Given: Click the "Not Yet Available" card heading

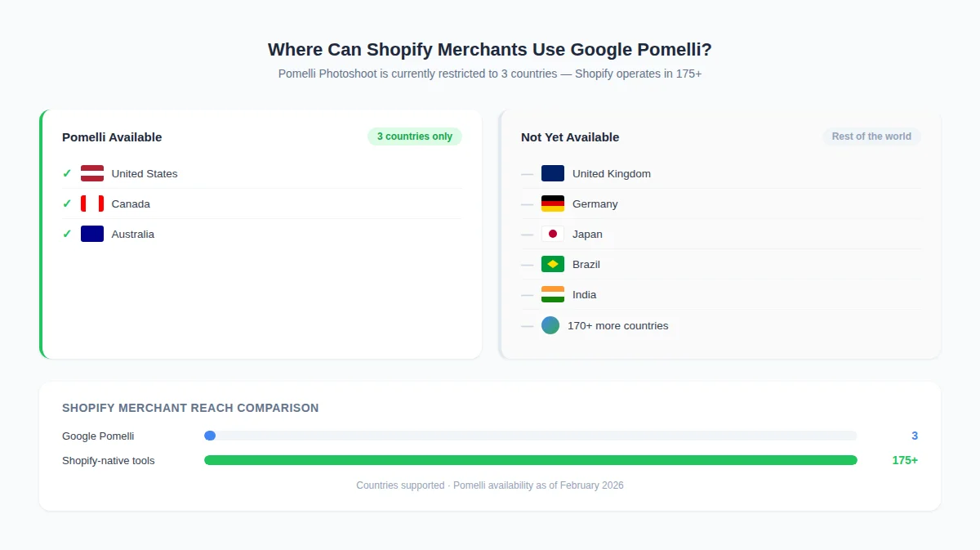Looking at the screenshot, I should [570, 137].
